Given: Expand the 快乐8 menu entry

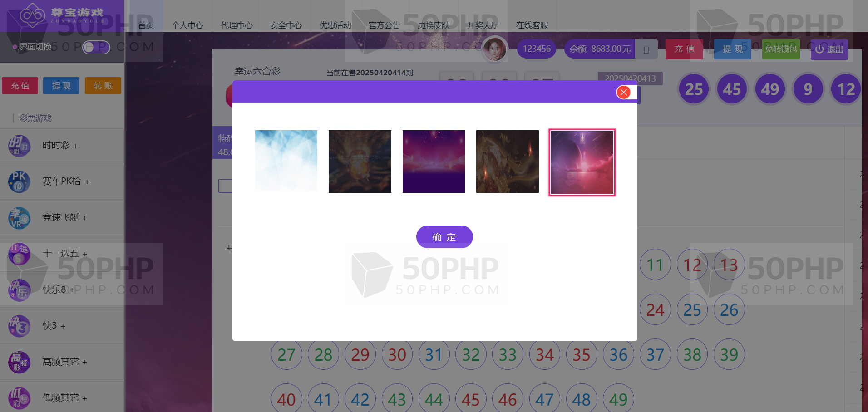Looking at the screenshot, I should pyautogui.click(x=59, y=289).
